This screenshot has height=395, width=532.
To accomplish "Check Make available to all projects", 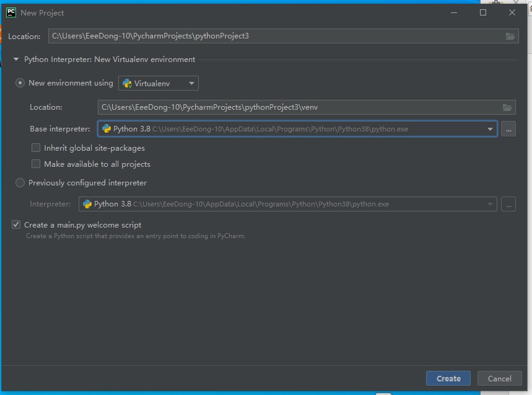I will (x=36, y=164).
